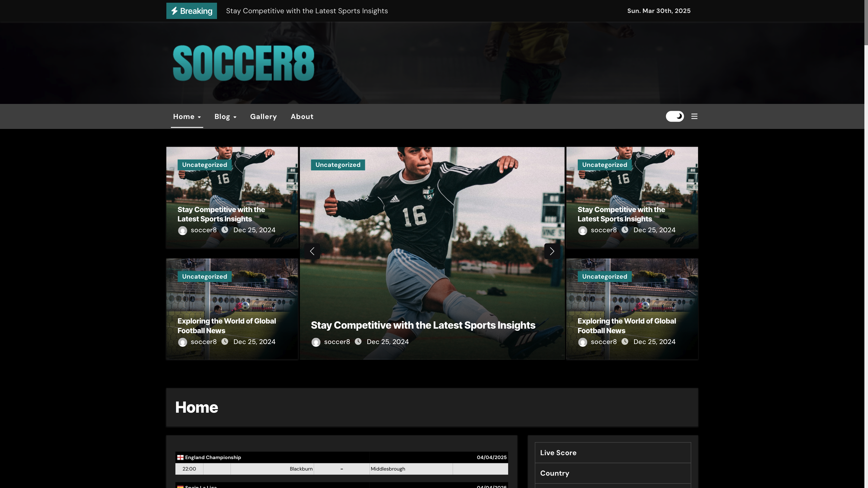The image size is (868, 488).
Task: Go to previous slide with left arrow
Action: 312,251
